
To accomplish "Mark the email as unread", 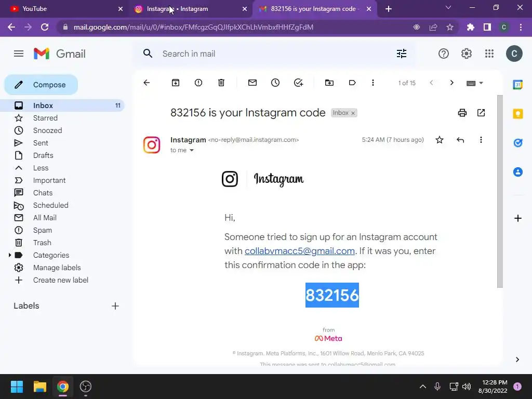I will 252,83.
